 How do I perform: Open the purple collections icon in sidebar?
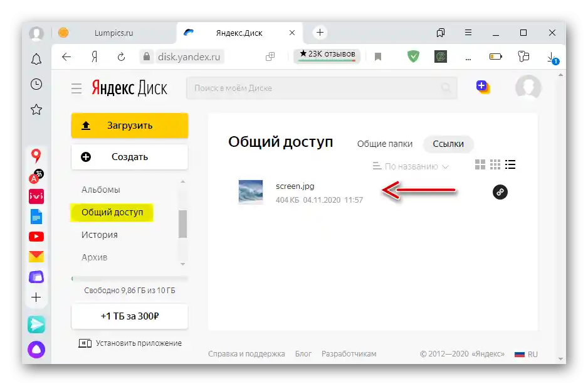tap(36, 277)
